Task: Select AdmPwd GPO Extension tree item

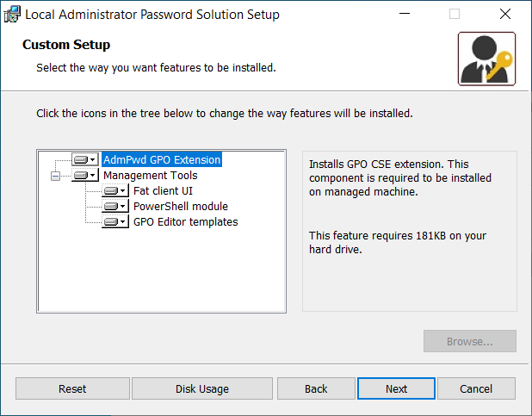Action: pyautogui.click(x=162, y=159)
